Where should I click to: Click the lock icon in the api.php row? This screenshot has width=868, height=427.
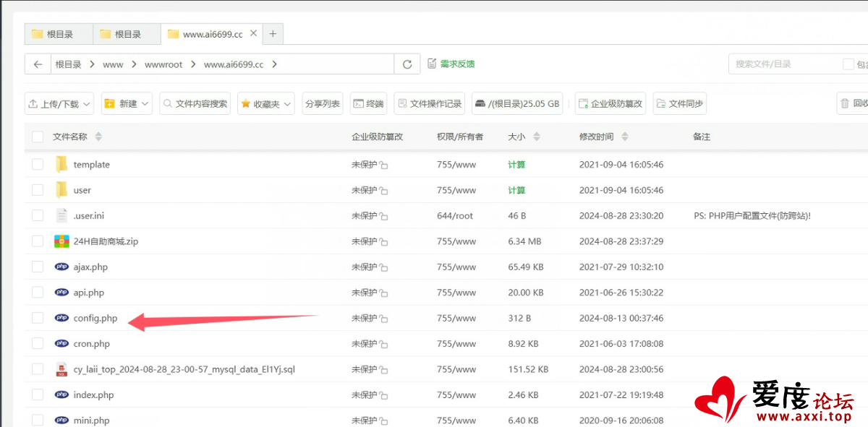coord(383,293)
